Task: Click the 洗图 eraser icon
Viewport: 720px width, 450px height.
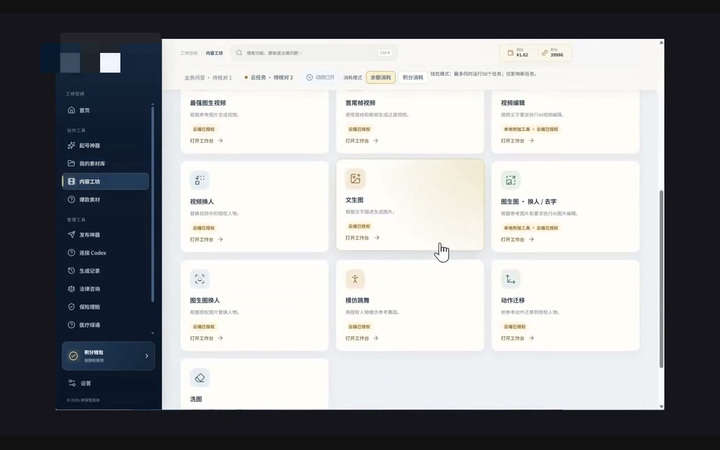Action: 200,377
